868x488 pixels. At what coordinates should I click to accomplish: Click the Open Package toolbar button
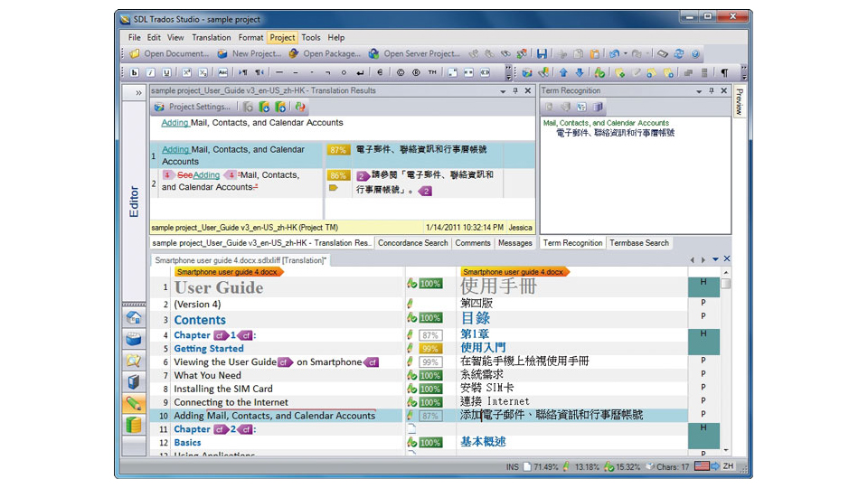pyautogui.click(x=325, y=53)
